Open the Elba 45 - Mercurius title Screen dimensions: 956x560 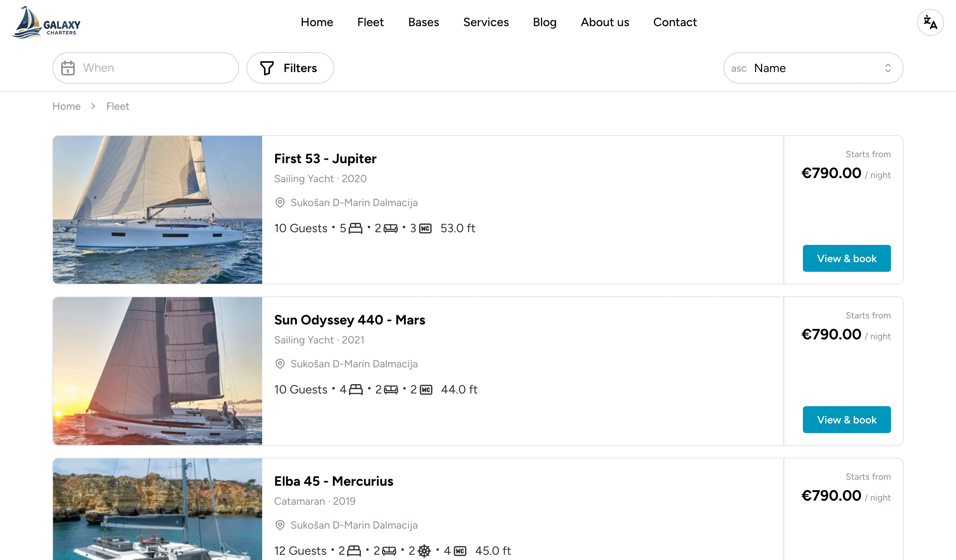click(333, 481)
